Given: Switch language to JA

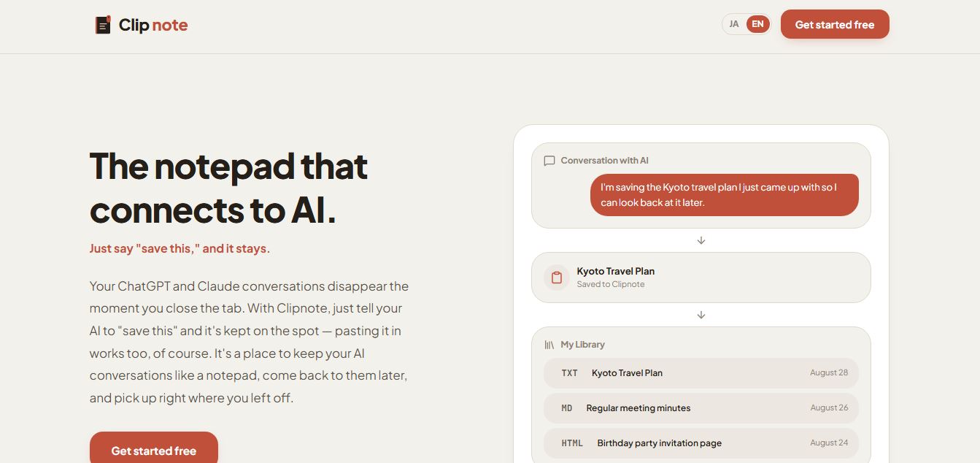Looking at the screenshot, I should click(x=734, y=24).
